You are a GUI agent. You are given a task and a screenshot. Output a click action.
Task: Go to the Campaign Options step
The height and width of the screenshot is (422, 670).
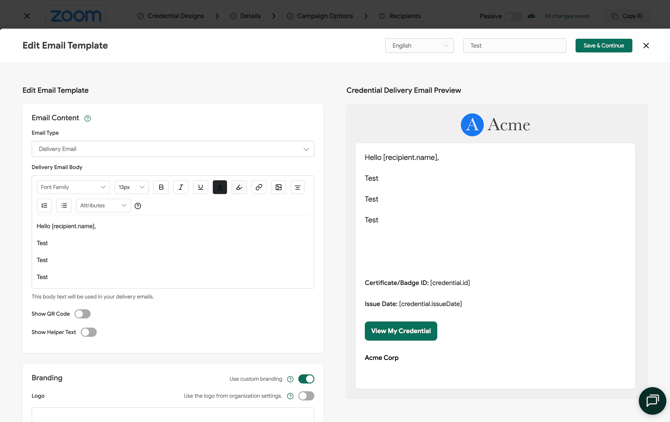320,16
